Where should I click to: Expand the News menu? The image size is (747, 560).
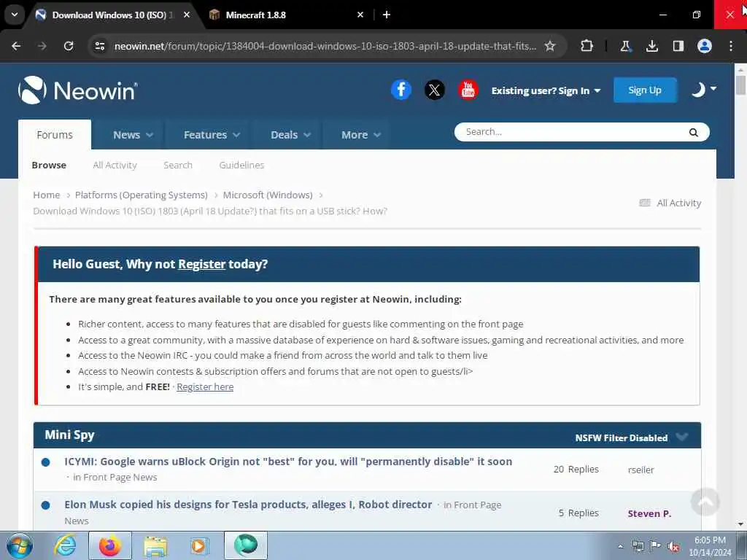pos(133,135)
